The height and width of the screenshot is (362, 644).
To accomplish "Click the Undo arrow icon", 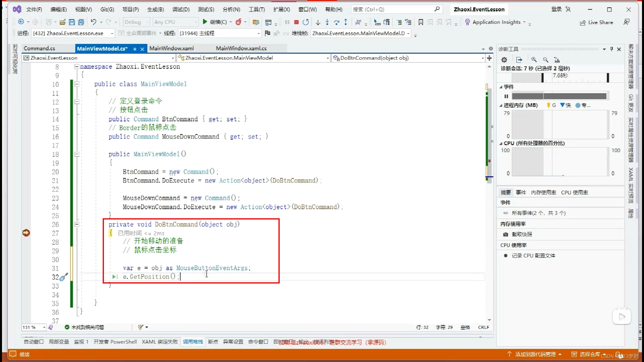I will click(x=94, y=22).
